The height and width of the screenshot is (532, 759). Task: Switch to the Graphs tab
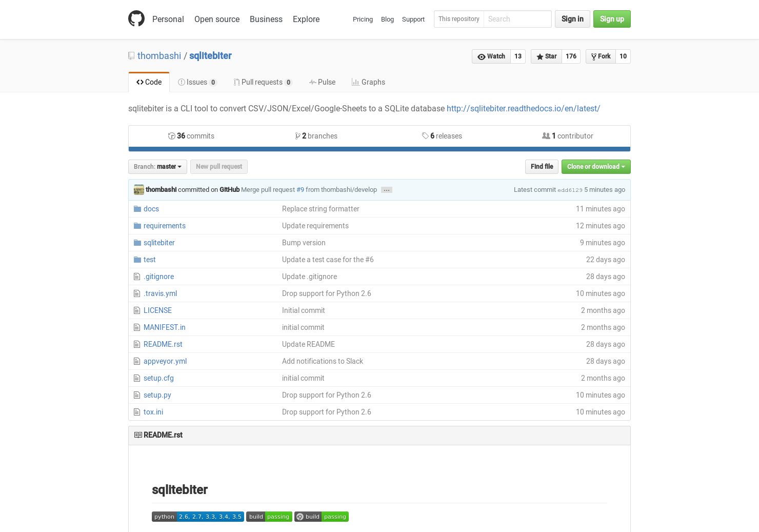(368, 82)
